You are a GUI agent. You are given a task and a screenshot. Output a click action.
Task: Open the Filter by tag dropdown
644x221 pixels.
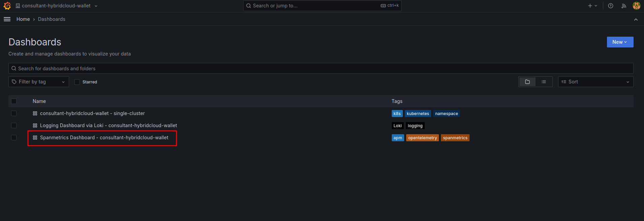pos(39,82)
